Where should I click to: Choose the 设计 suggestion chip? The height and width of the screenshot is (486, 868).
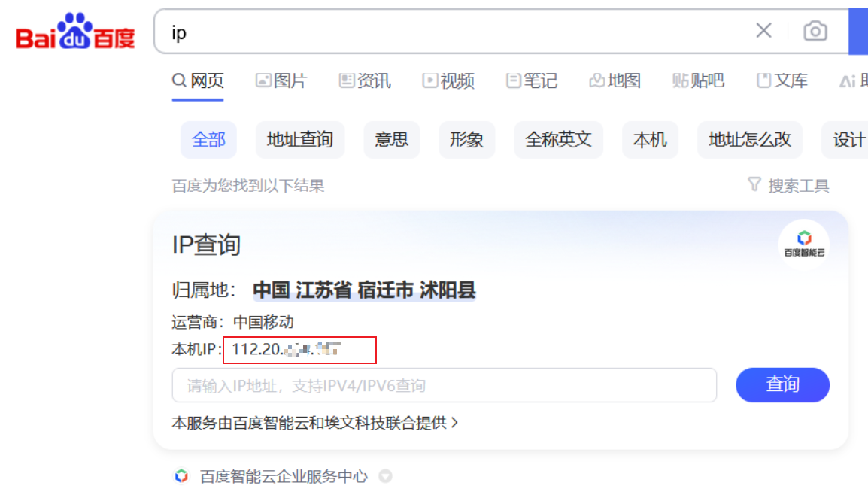click(845, 140)
